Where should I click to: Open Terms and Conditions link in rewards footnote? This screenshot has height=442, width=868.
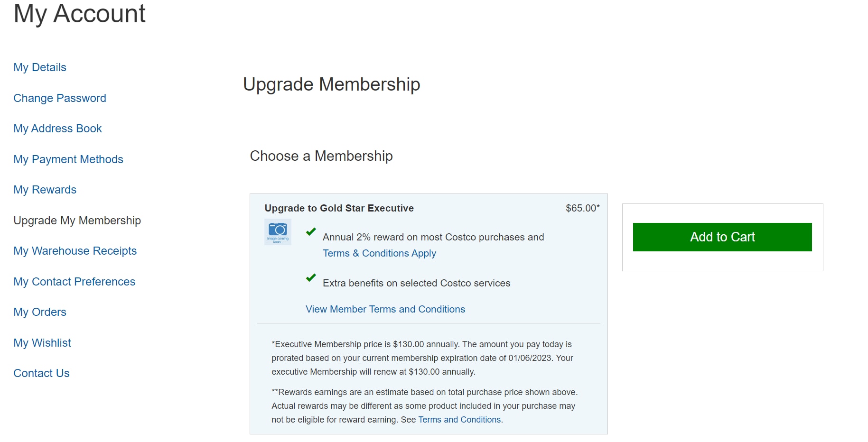click(459, 420)
